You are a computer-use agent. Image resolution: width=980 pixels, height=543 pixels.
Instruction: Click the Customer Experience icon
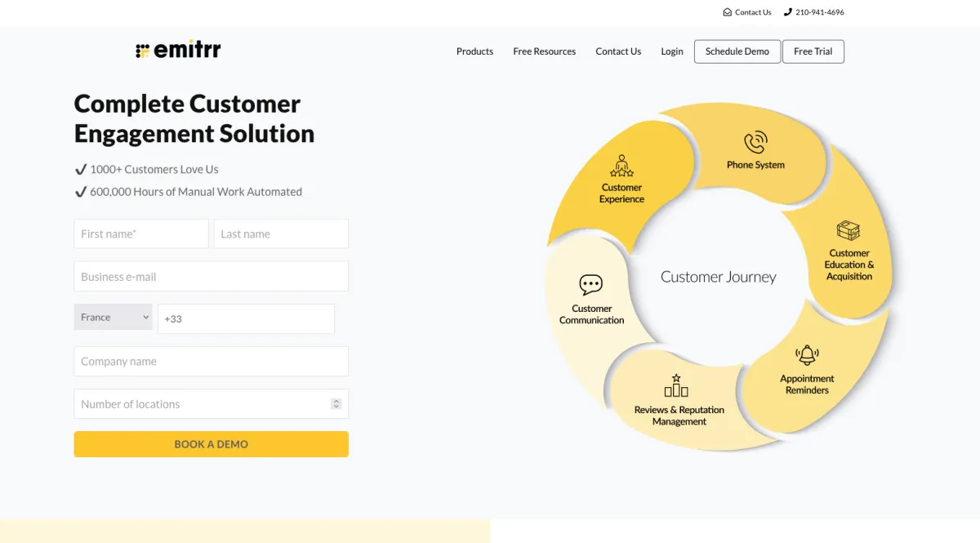click(622, 167)
